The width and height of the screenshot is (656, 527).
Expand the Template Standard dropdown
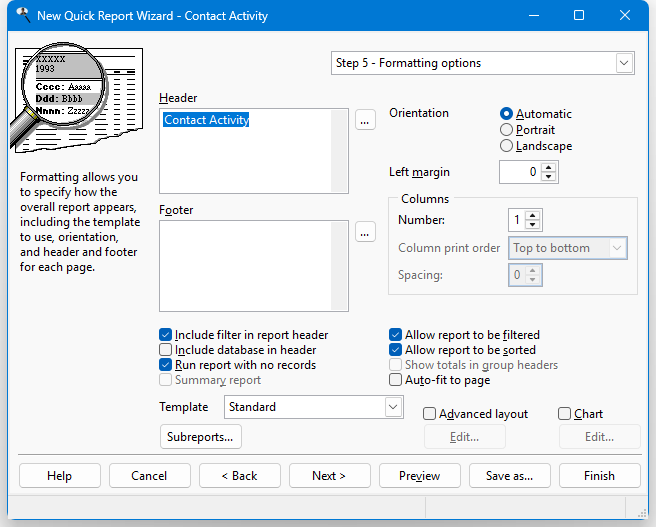[x=392, y=407]
